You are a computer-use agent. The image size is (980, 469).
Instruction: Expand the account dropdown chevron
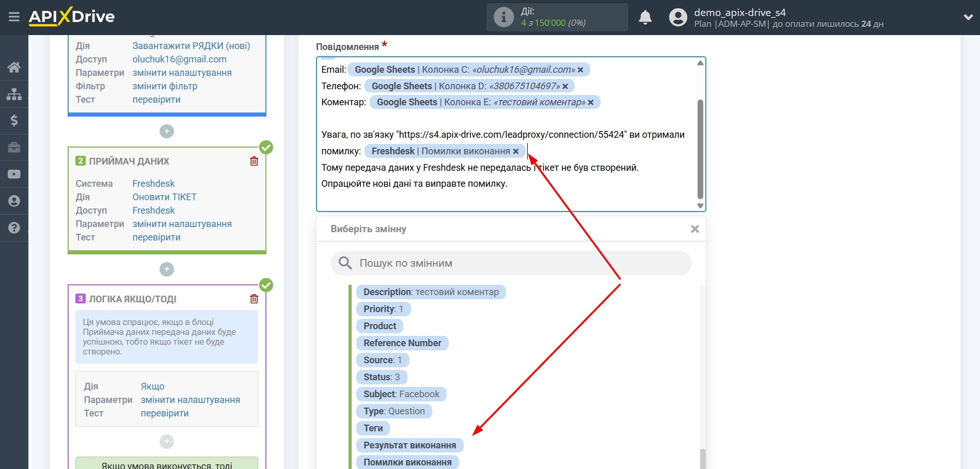tap(968, 17)
